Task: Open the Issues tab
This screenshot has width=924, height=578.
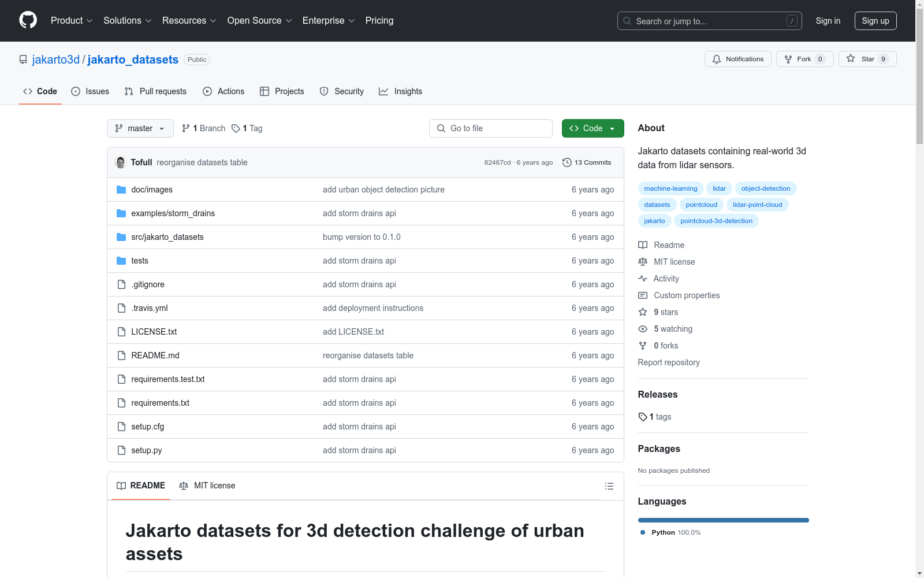Action: pyautogui.click(x=90, y=91)
